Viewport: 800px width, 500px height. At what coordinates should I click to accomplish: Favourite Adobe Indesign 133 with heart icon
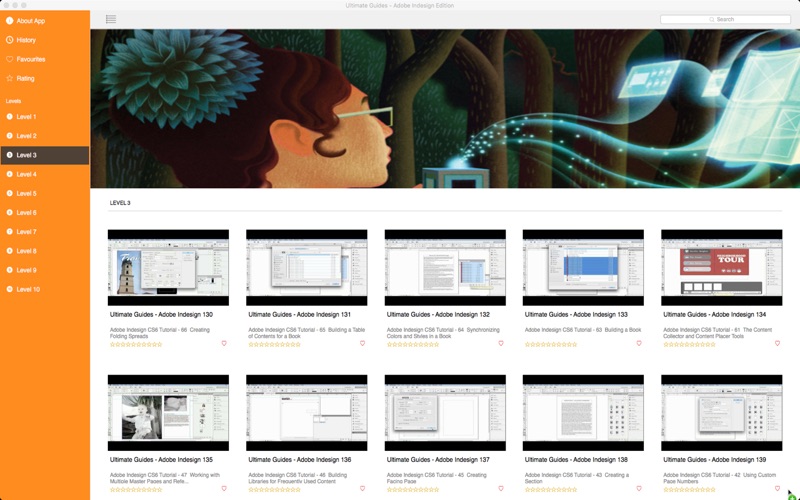click(639, 343)
